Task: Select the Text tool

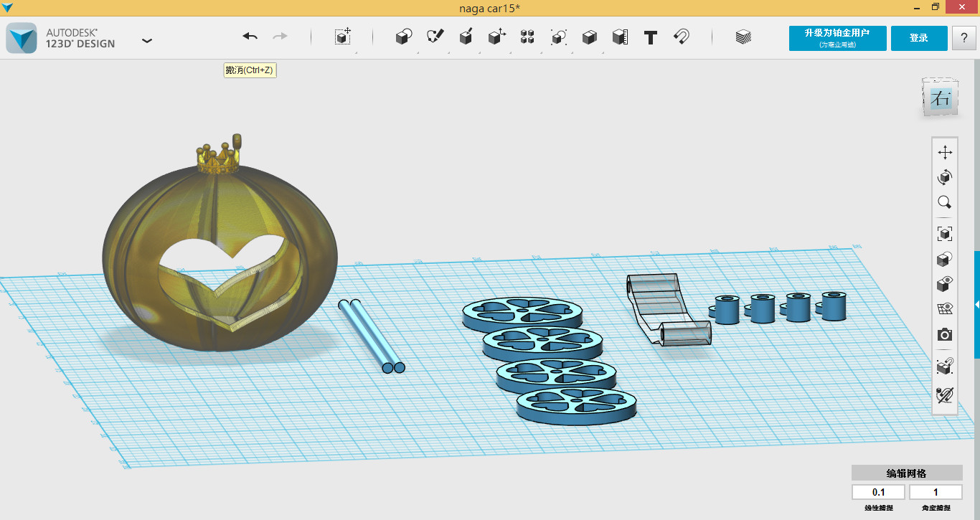Action: click(x=650, y=37)
